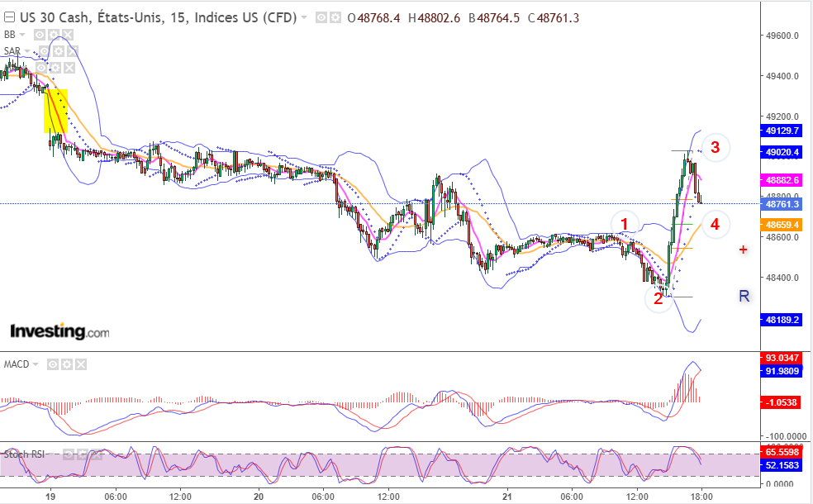
Task: Open settings gear for US 30 Cash series
Action: point(335,17)
